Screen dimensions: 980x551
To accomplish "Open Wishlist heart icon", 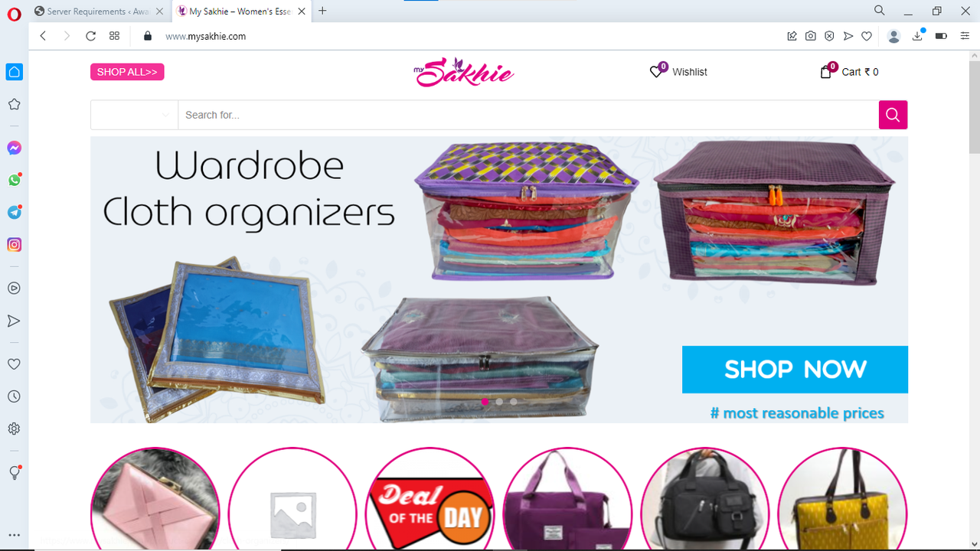I will pyautogui.click(x=656, y=71).
